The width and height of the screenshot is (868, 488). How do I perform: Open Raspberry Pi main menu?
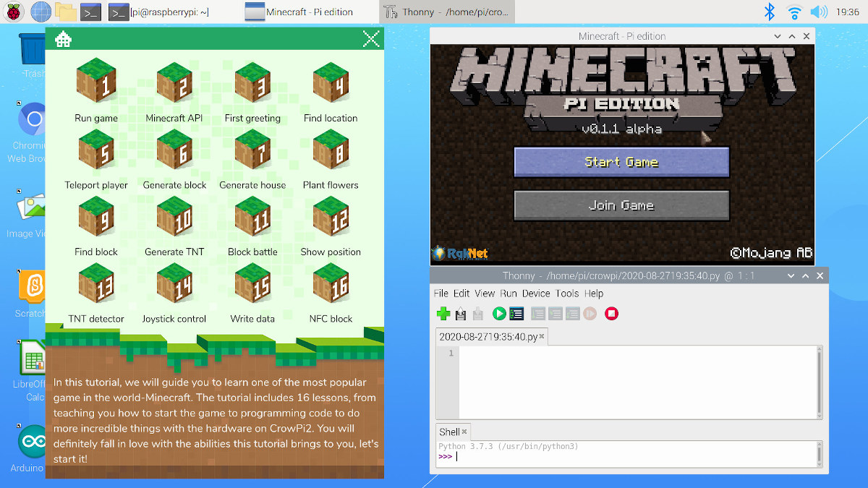[x=14, y=12]
